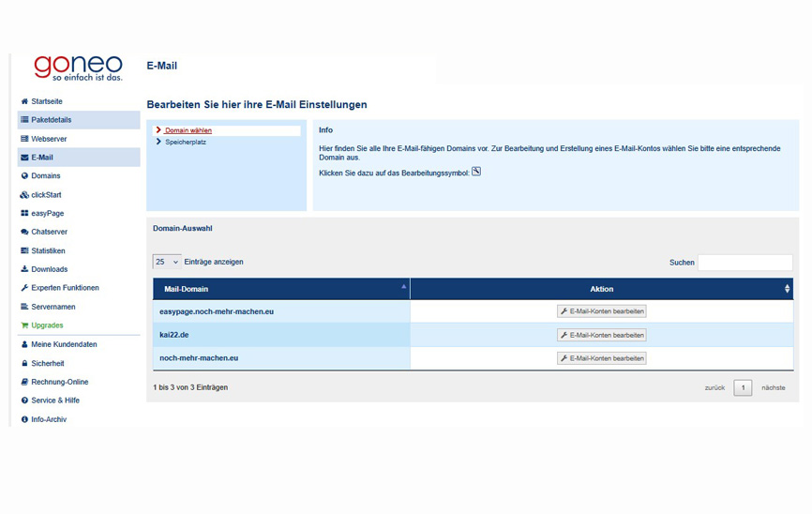The width and height of the screenshot is (812, 514).
Task: Open Startseite with the home icon
Action: point(46,101)
